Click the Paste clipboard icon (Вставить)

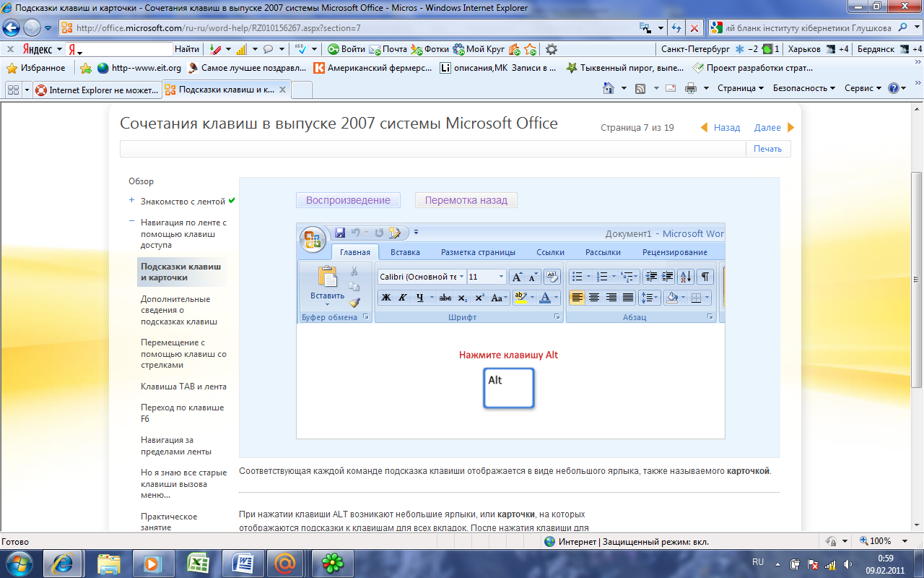(328, 277)
